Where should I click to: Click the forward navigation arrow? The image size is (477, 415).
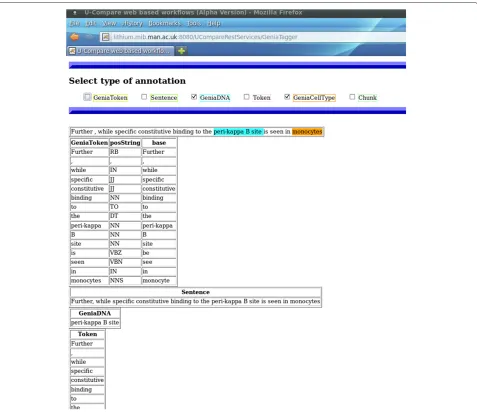pos(89,37)
